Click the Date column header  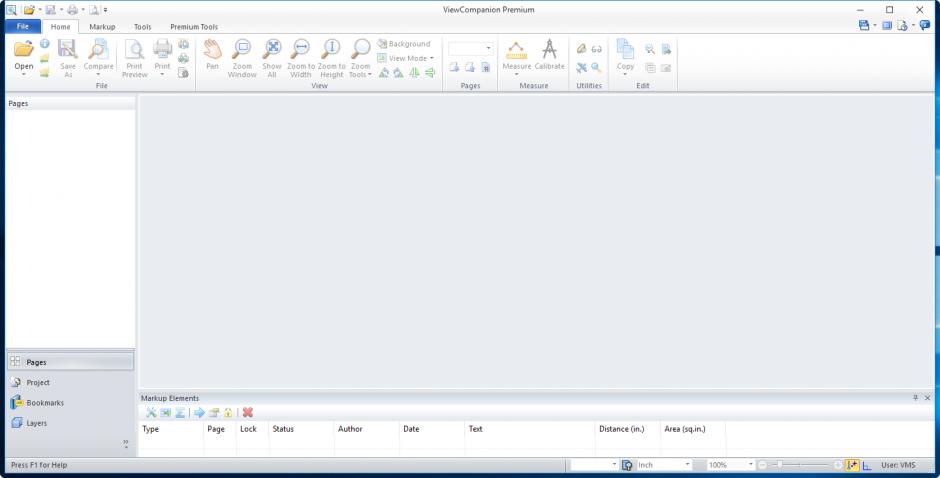pyautogui.click(x=432, y=429)
